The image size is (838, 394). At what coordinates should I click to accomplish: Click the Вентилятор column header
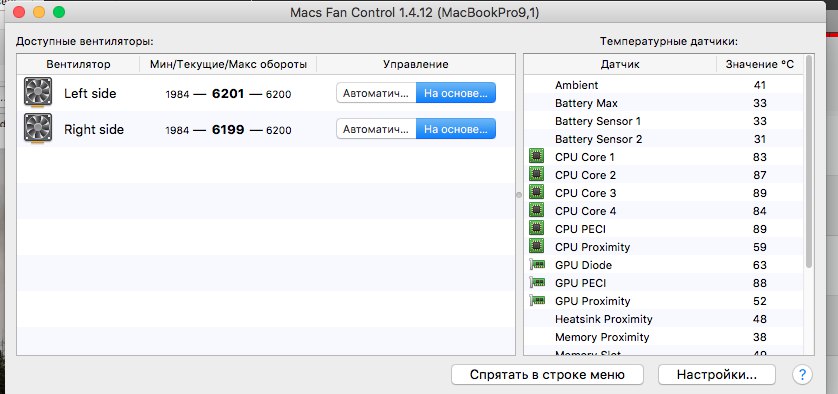[x=78, y=65]
